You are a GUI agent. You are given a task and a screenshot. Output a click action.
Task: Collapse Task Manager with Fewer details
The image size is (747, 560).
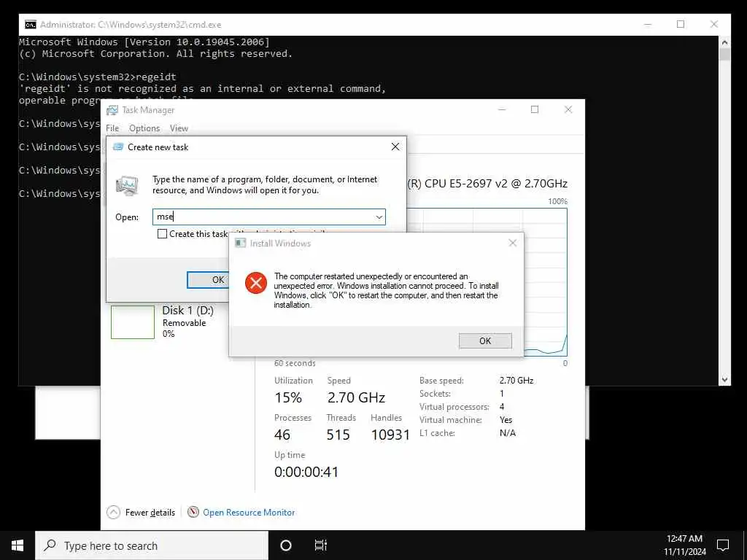point(141,513)
